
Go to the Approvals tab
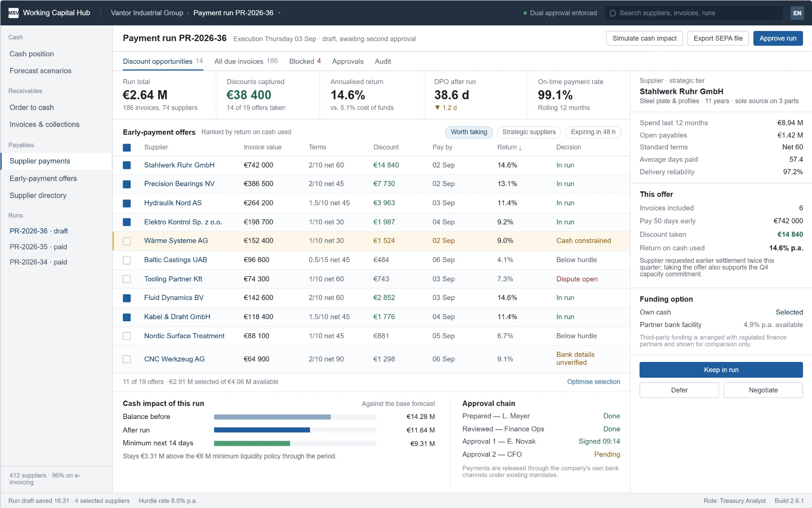(348, 61)
